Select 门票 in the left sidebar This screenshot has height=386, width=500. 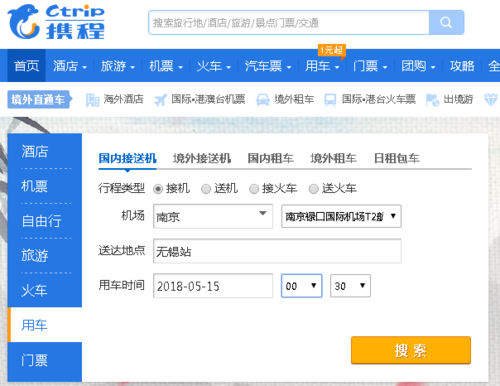coord(45,361)
